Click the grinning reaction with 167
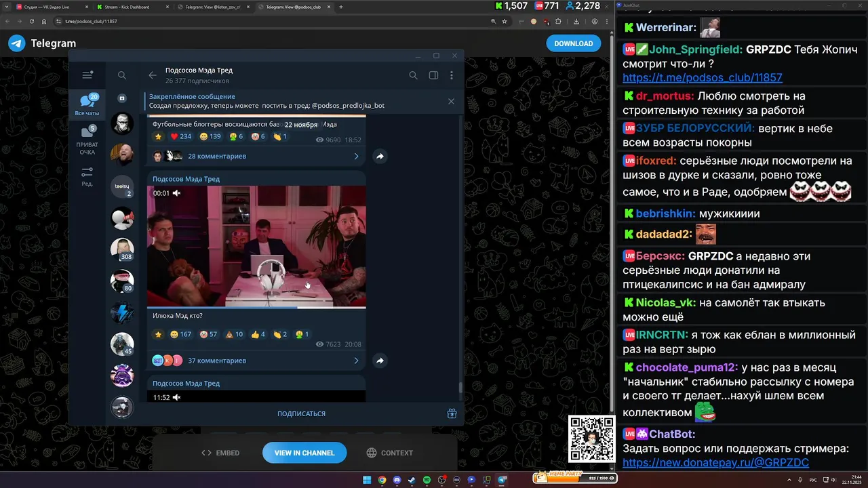Screen dimensions: 868x488 click(181, 334)
